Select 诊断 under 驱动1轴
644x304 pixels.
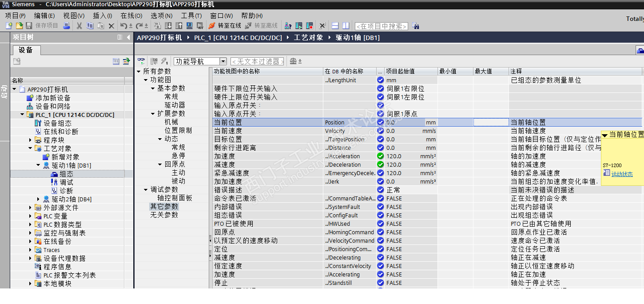67,191
